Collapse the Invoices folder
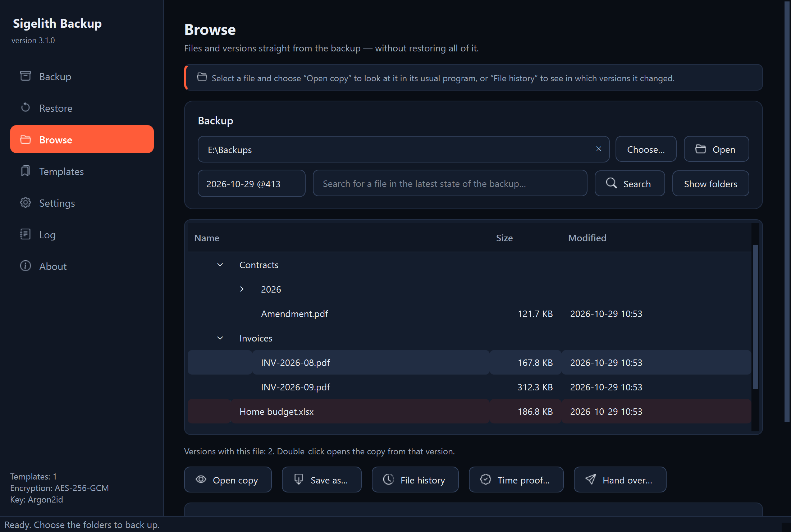Screen dimensions: 791x532 pyautogui.click(x=220, y=338)
